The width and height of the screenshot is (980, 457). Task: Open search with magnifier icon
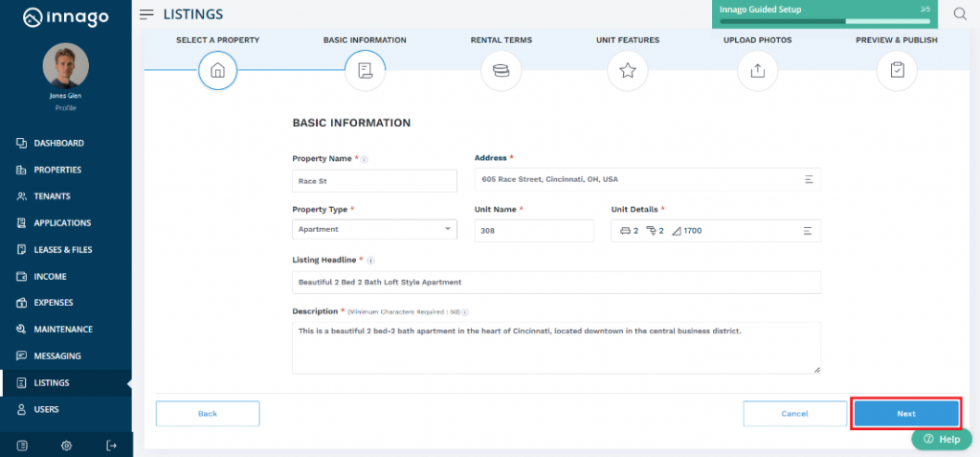click(x=961, y=13)
